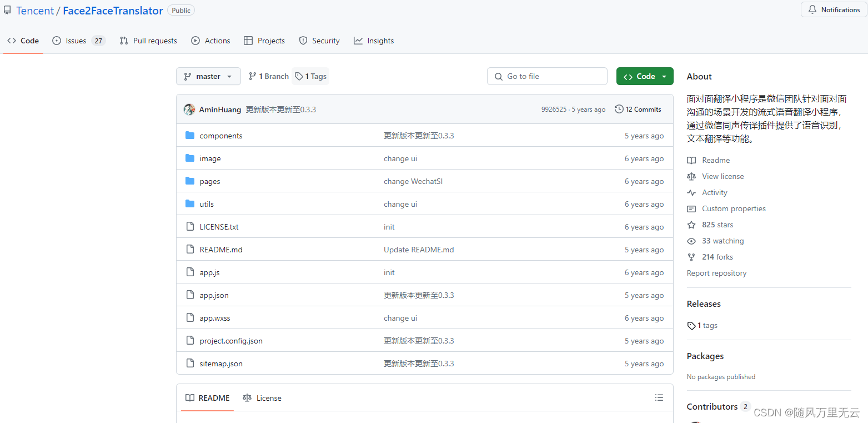The image size is (868, 423).
Task: Click the README.md file icon
Action: pyautogui.click(x=190, y=249)
